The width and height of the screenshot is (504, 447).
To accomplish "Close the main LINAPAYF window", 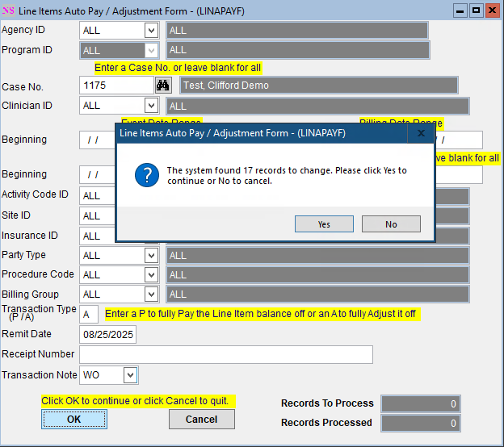I will [x=492, y=10].
